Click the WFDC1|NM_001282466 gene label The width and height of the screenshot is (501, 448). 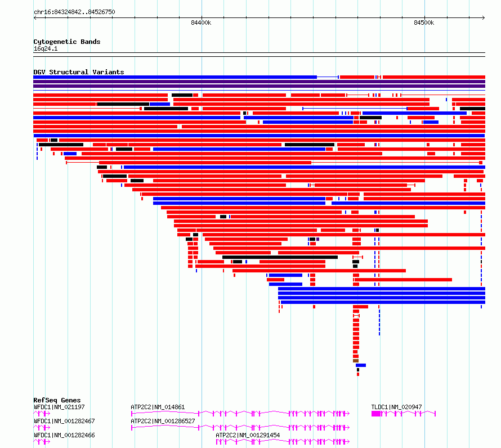(x=64, y=435)
